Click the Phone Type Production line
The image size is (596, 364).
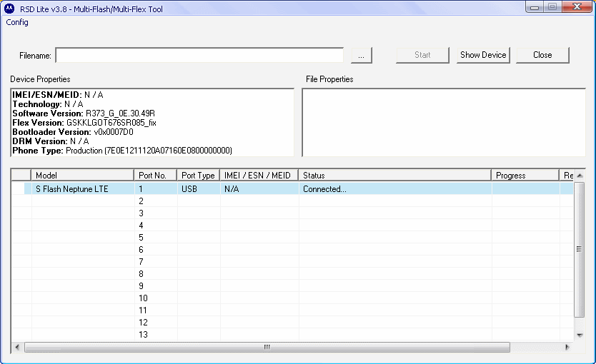tap(122, 151)
